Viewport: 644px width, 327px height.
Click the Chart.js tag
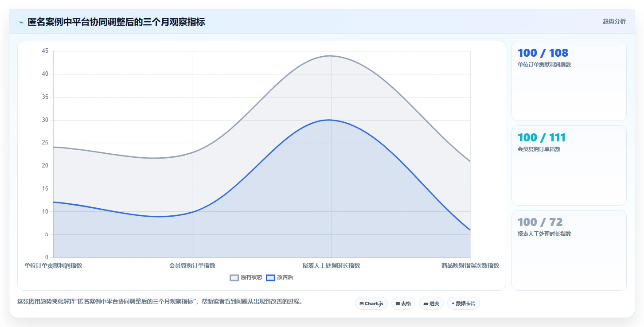371,304
